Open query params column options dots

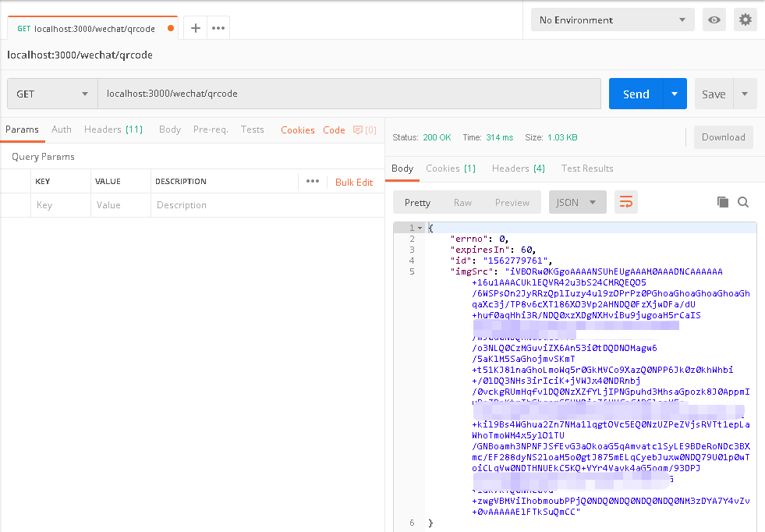(x=313, y=181)
